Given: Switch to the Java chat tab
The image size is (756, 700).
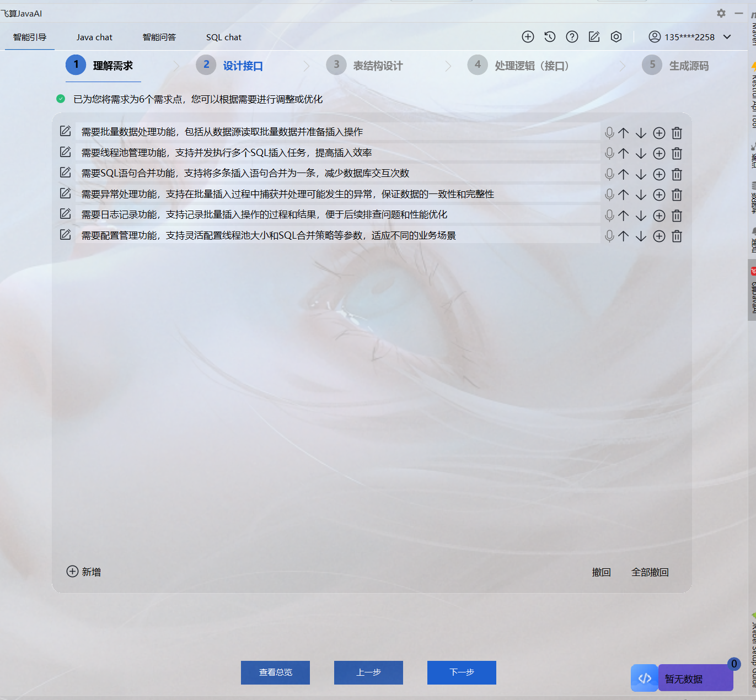Looking at the screenshot, I should pos(94,37).
